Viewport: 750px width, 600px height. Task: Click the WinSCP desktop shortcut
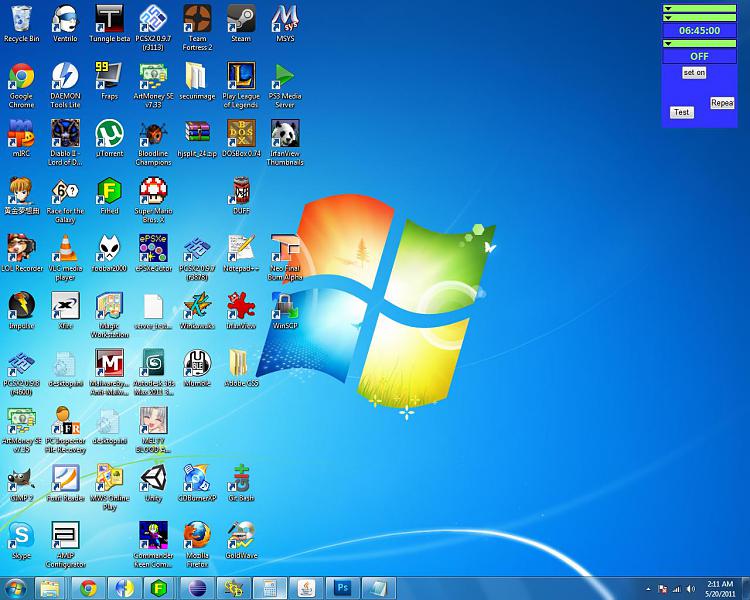285,311
